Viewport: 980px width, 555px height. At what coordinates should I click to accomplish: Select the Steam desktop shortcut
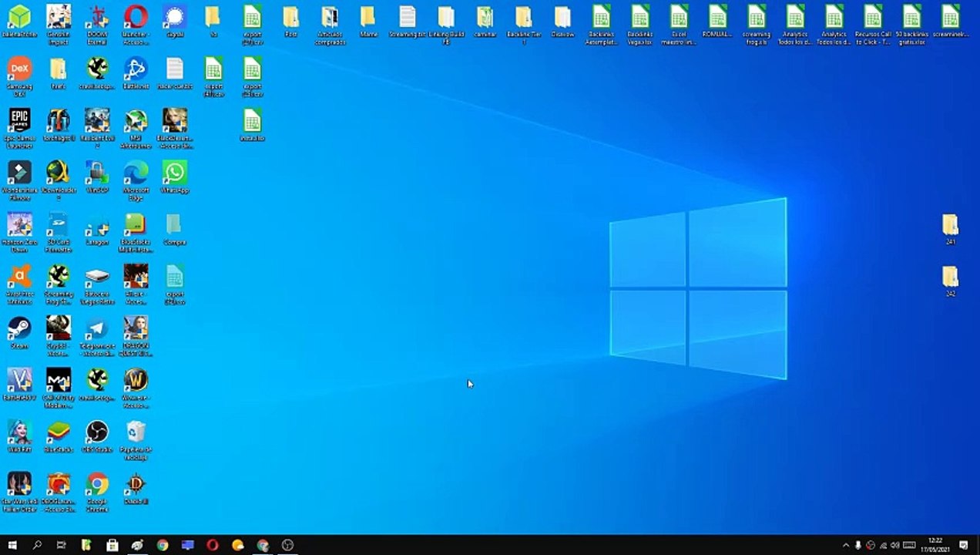click(x=19, y=332)
